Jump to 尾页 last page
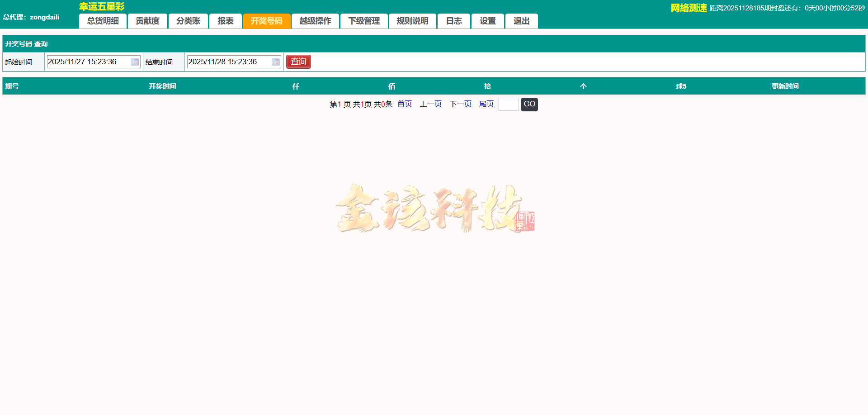 [x=486, y=104]
